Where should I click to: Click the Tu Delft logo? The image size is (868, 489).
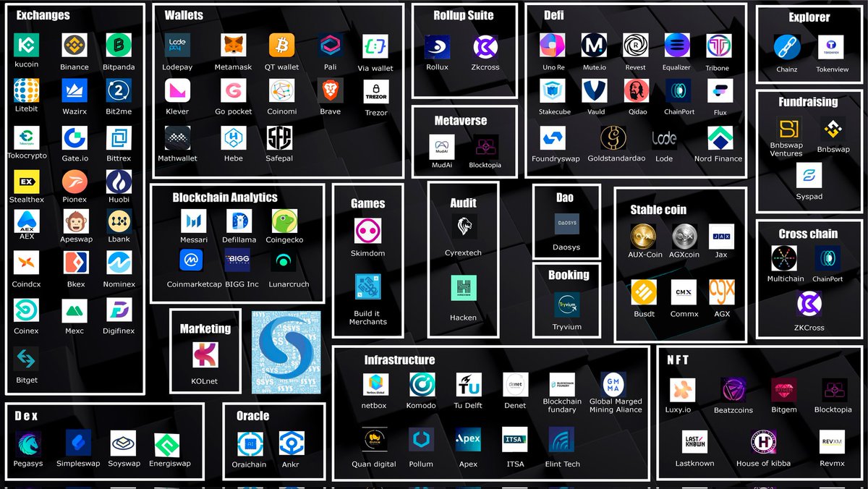tap(469, 385)
